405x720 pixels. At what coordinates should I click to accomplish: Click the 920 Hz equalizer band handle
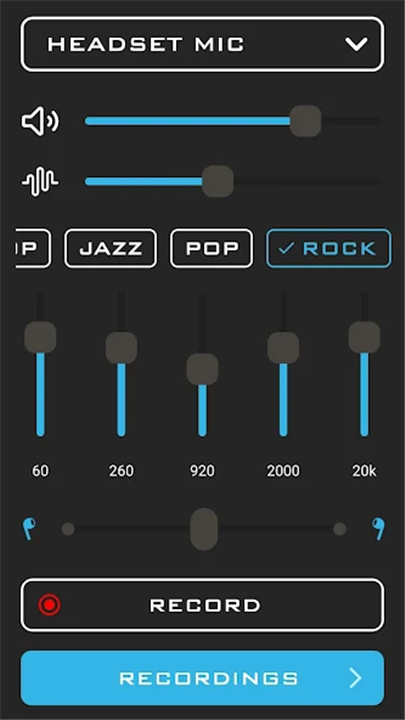point(202,369)
